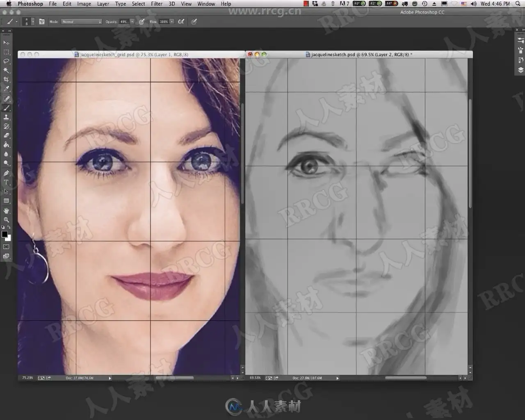The height and width of the screenshot is (420, 525).
Task: Select the Hand tool
Action: [x=6, y=210]
